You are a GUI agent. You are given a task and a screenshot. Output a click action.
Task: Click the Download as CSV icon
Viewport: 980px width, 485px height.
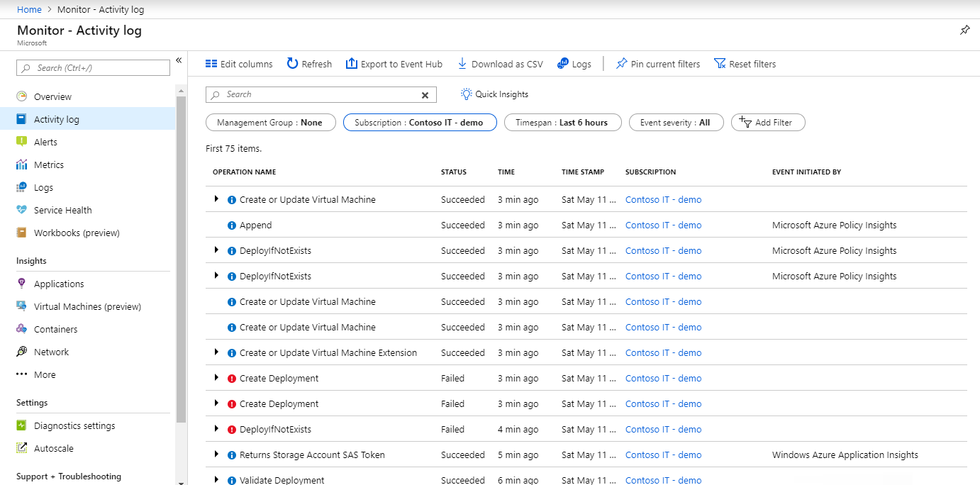462,64
